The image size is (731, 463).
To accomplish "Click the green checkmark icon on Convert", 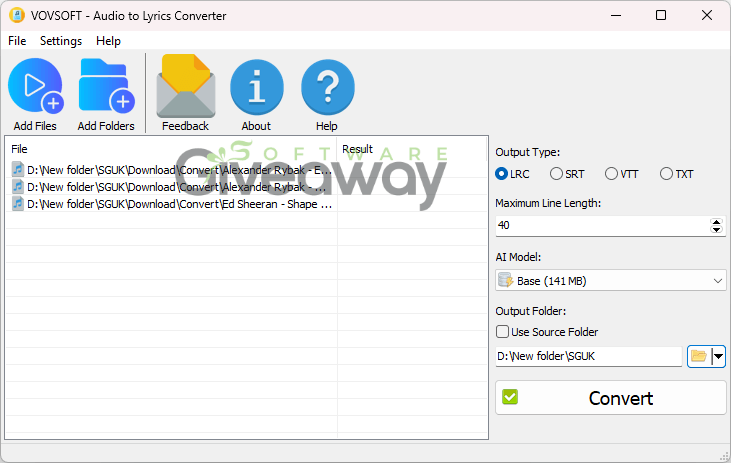I will 510,397.
